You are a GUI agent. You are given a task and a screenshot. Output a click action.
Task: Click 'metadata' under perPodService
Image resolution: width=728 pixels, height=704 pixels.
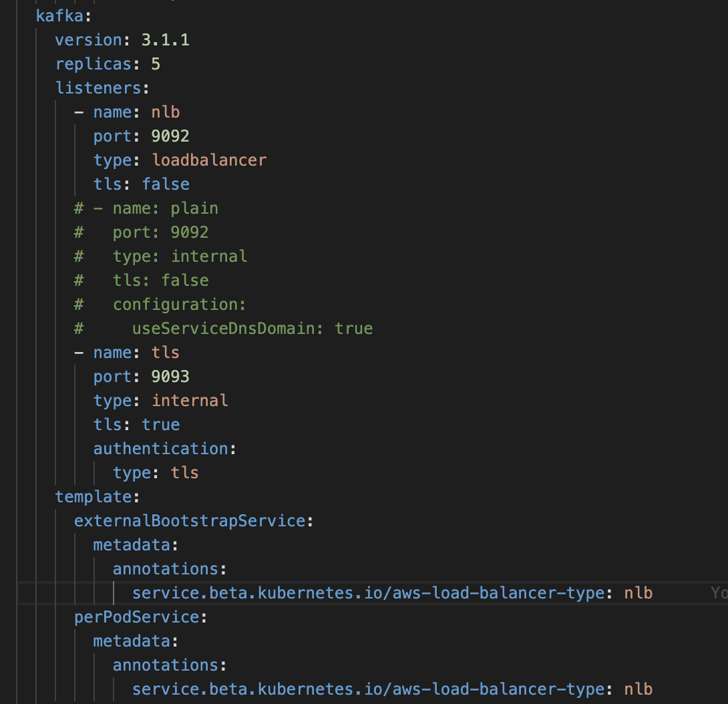[x=132, y=641]
